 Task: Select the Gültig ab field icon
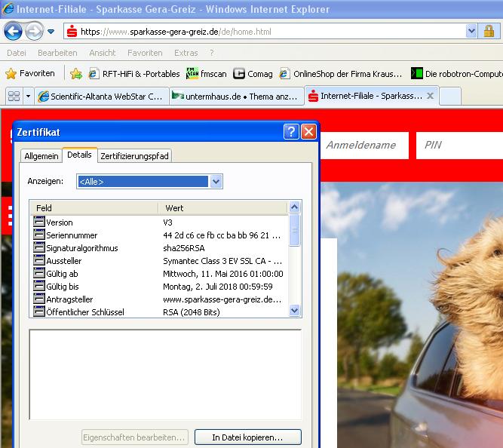coord(38,273)
